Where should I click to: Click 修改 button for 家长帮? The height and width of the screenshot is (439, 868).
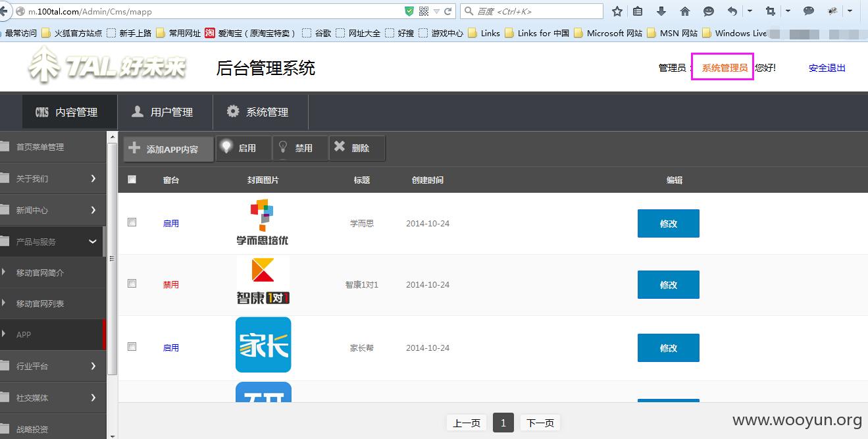click(x=669, y=348)
